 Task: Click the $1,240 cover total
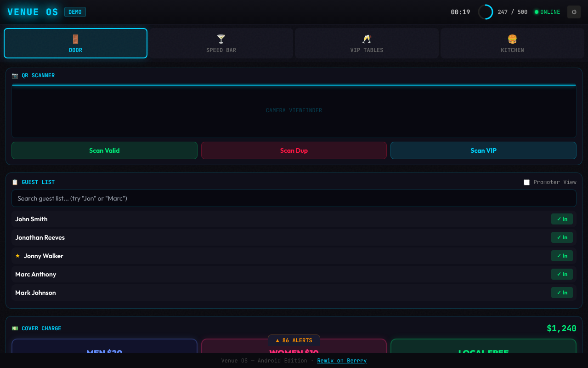[x=561, y=328]
